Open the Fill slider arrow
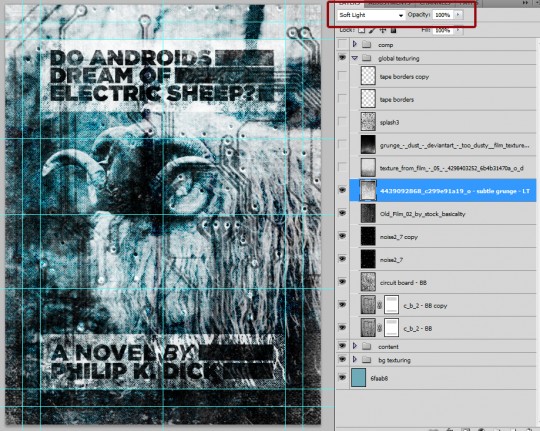 click(458, 30)
